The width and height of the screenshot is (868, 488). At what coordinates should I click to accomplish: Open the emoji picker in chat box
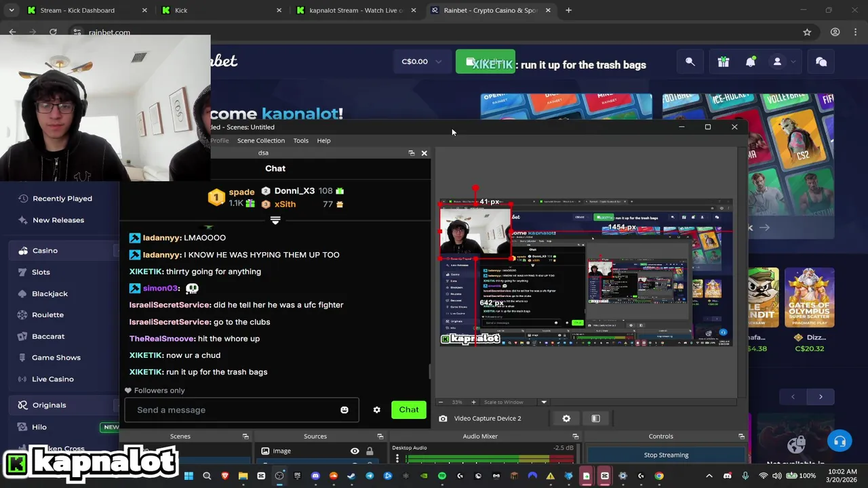pos(344,410)
